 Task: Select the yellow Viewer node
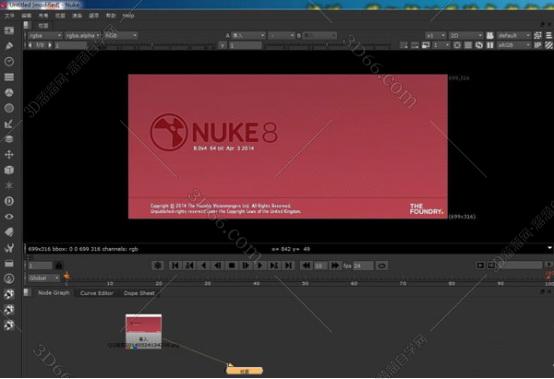[244, 371]
